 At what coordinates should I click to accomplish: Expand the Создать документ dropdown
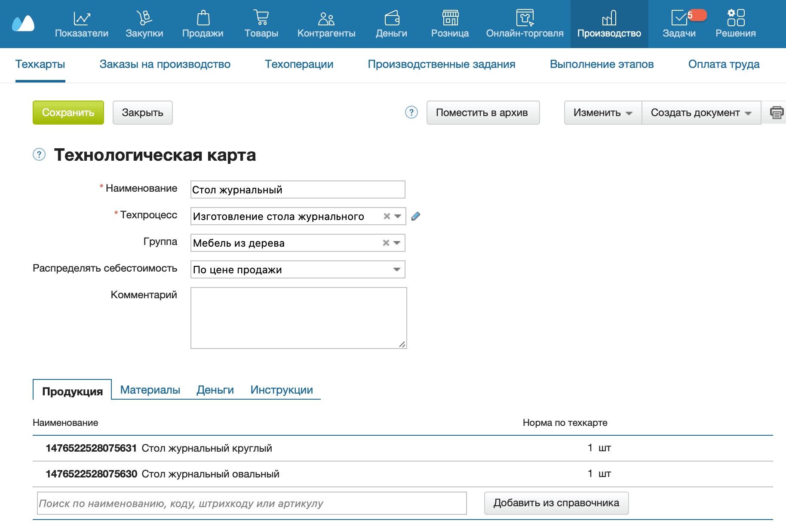coord(701,113)
